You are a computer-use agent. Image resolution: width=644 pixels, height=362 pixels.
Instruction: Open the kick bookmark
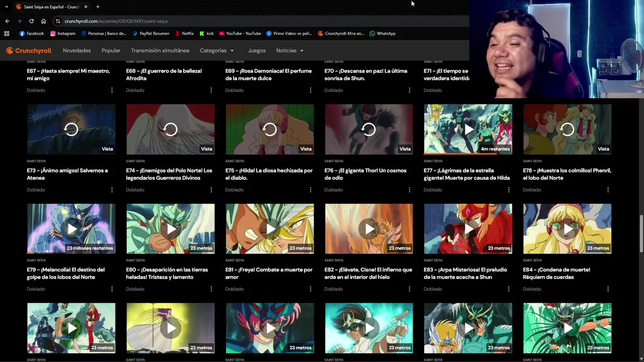[x=206, y=34]
